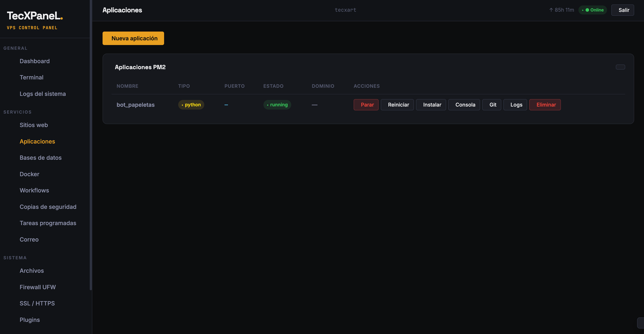Open Dashboard in the sidebar
Image resolution: width=644 pixels, height=334 pixels.
pos(35,61)
